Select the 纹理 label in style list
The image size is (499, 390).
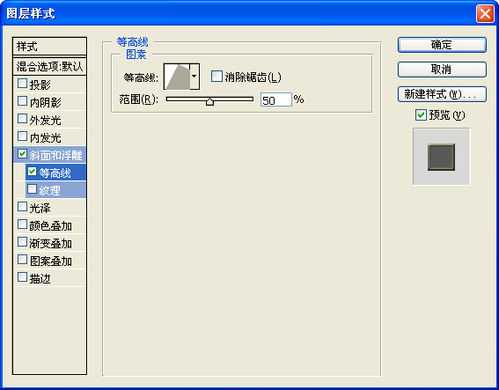pos(50,191)
